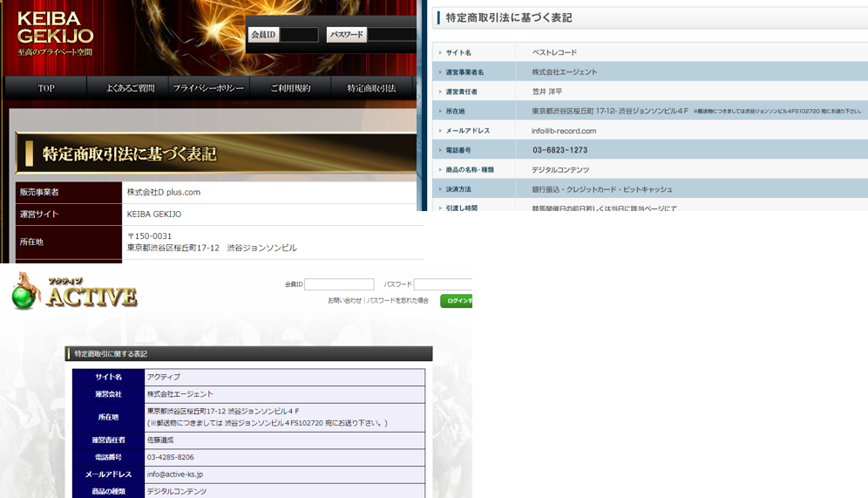Click the 決済方法 row label
This screenshot has height=498, width=868.
pos(458,189)
